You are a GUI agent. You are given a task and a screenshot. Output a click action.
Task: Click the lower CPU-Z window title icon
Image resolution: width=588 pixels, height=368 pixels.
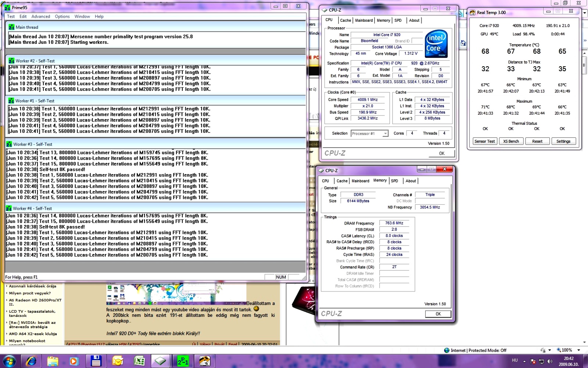(321, 170)
